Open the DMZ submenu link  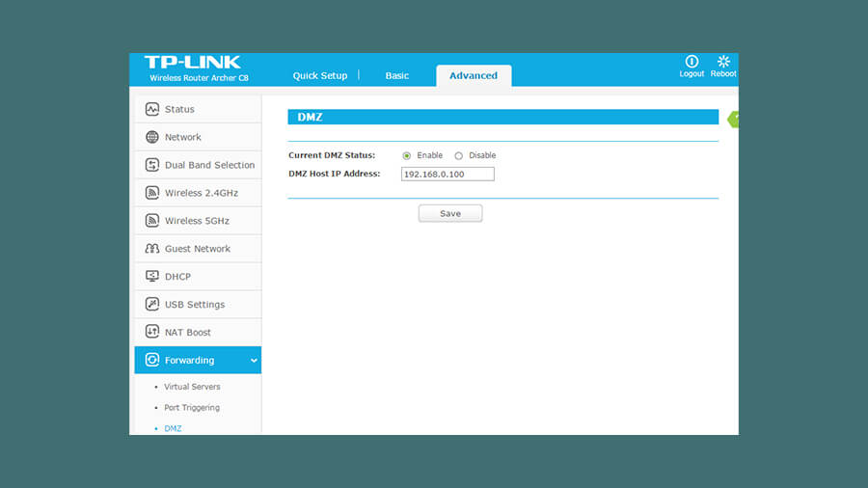click(x=173, y=428)
